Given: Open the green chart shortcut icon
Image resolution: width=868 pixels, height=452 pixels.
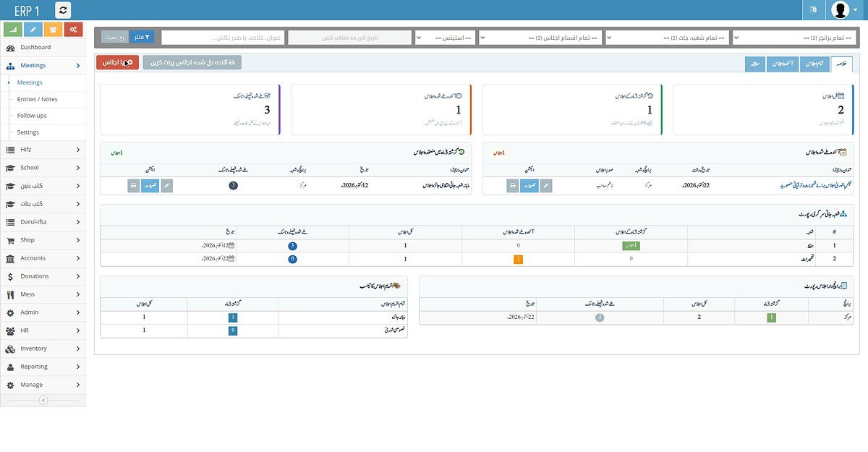Looking at the screenshot, I should 13,30.
